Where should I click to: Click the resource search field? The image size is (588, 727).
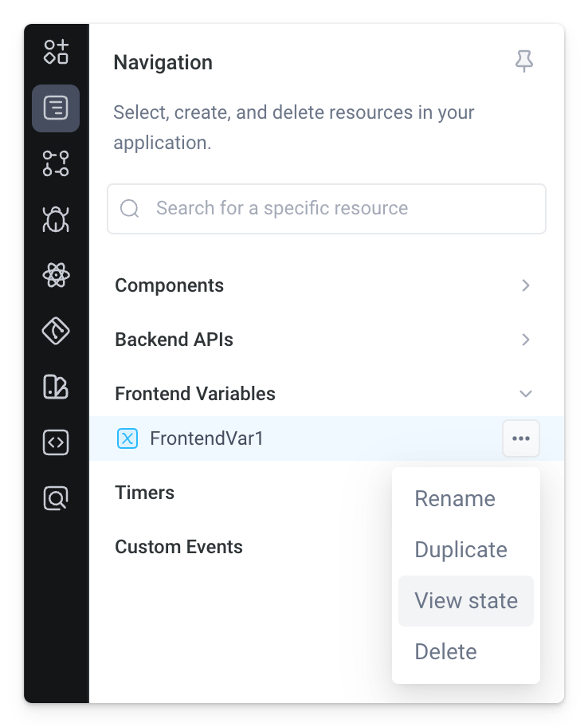[x=327, y=209]
